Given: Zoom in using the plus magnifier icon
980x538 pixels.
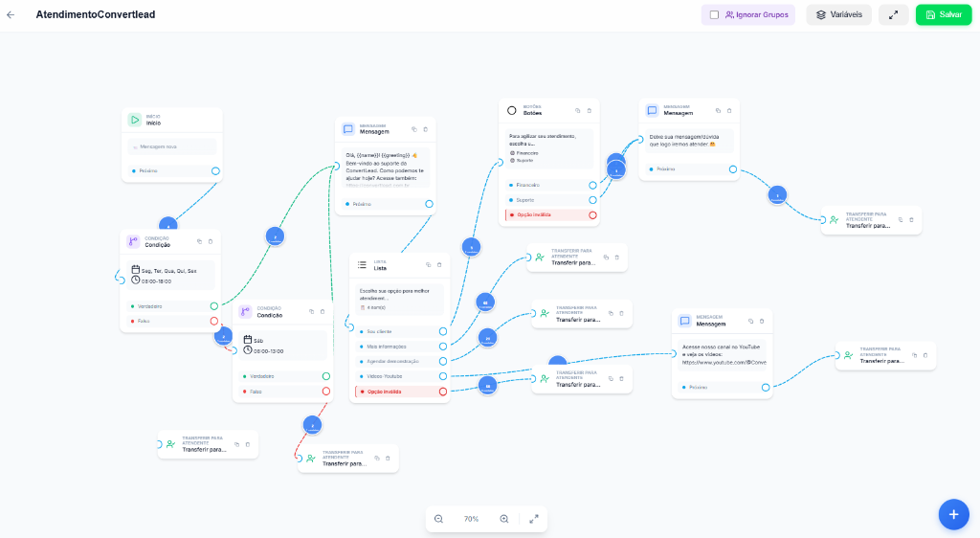Looking at the screenshot, I should (x=503, y=519).
